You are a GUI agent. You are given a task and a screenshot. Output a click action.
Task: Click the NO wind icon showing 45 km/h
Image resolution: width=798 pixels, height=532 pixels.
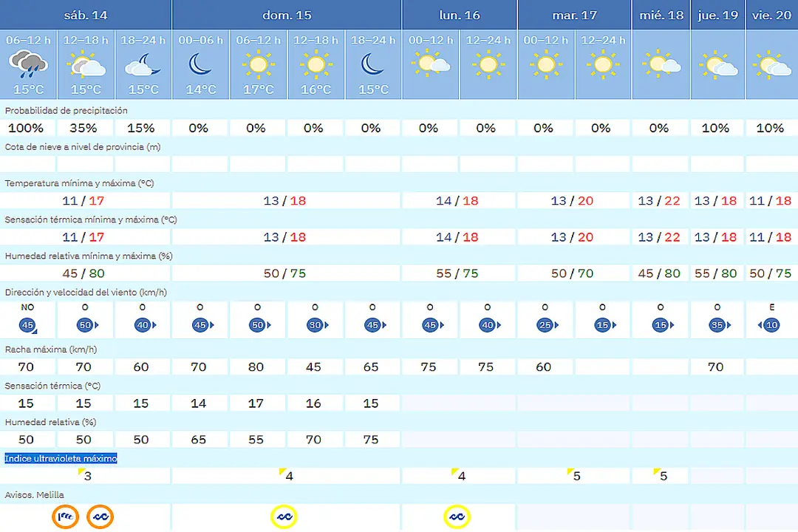(x=27, y=325)
